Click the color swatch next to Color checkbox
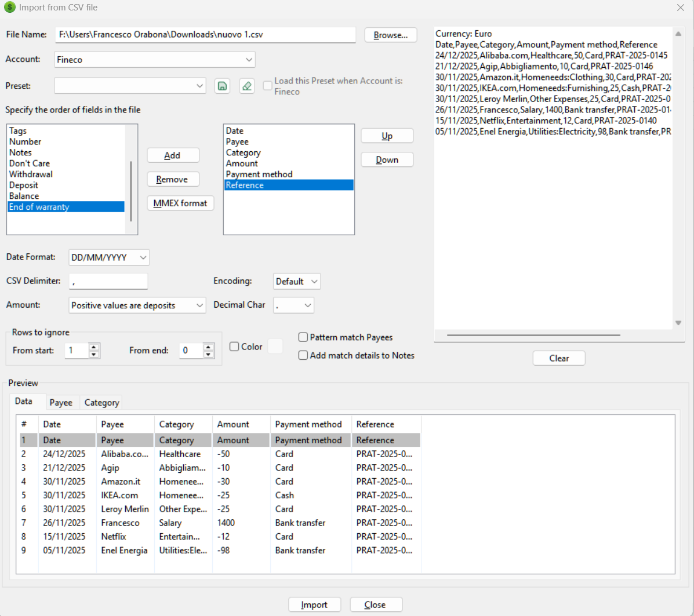 click(275, 346)
